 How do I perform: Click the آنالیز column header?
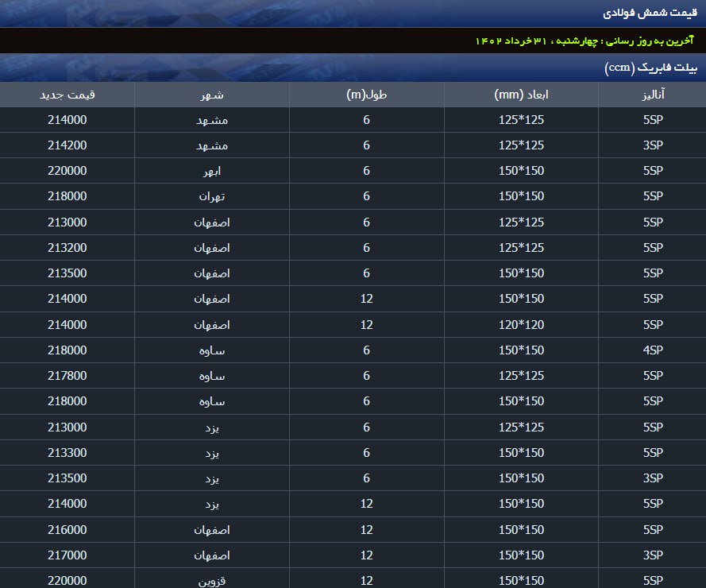coord(653,95)
